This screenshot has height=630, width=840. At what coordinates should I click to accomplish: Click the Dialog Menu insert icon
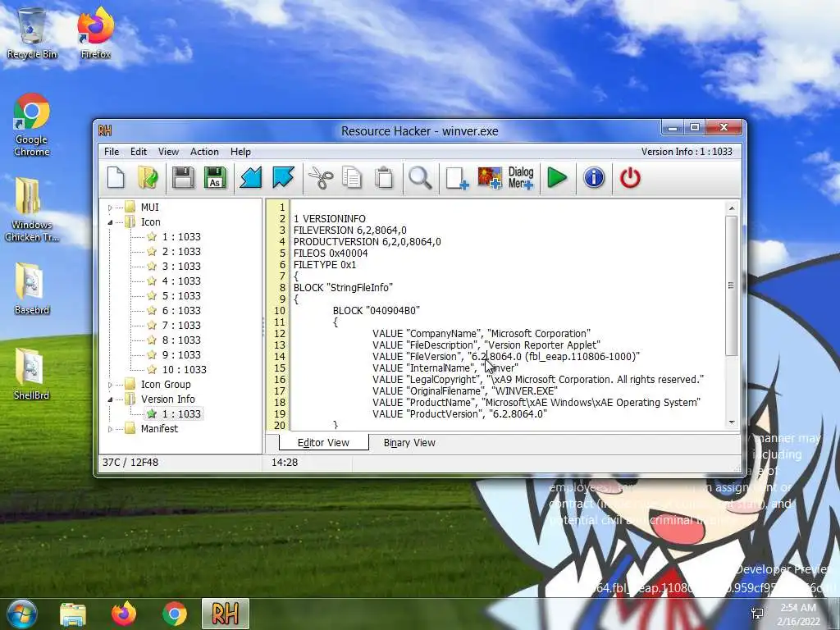pyautogui.click(x=521, y=178)
